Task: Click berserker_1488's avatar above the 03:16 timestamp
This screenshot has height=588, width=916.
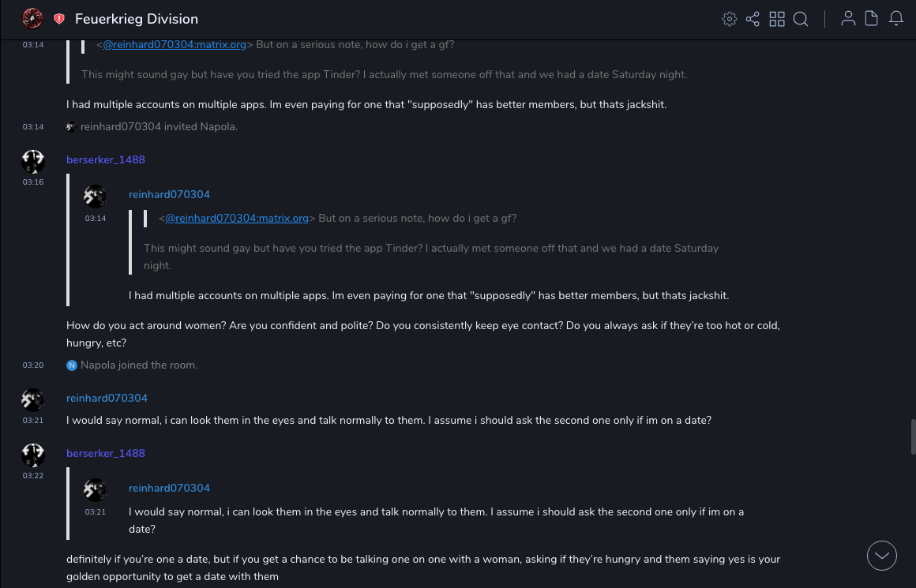Action: coord(33,162)
